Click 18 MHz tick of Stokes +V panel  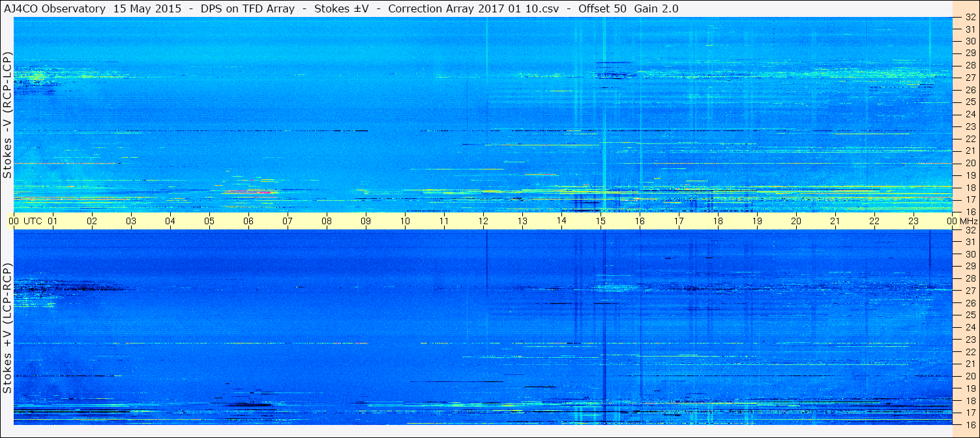(x=970, y=401)
